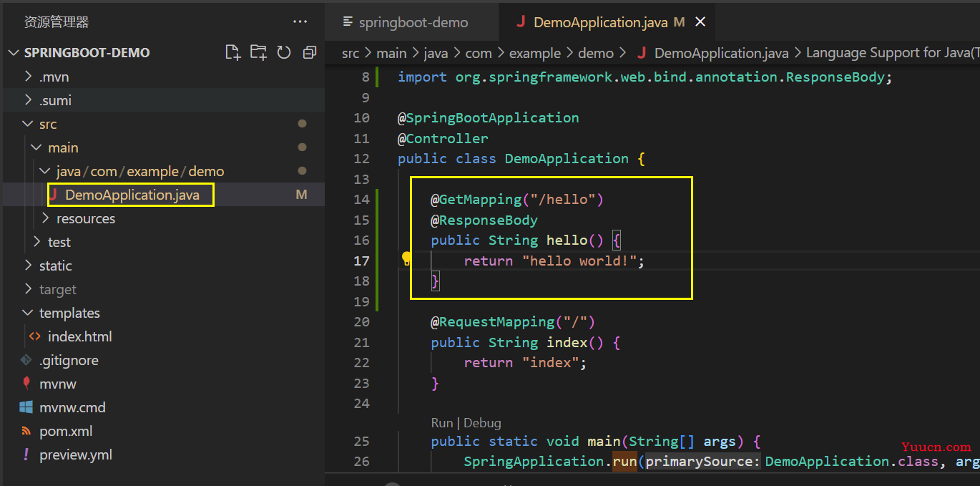
Task: Open the explorer more actions (…) menu
Action: pos(300,22)
